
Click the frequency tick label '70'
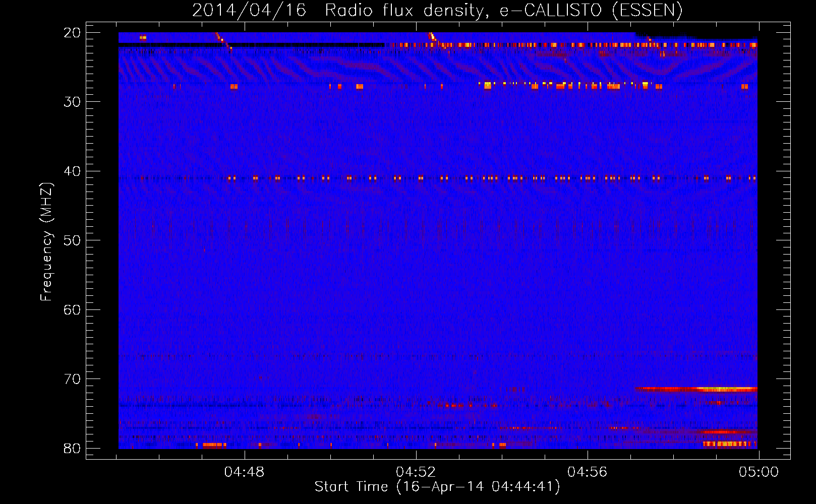[x=72, y=379]
